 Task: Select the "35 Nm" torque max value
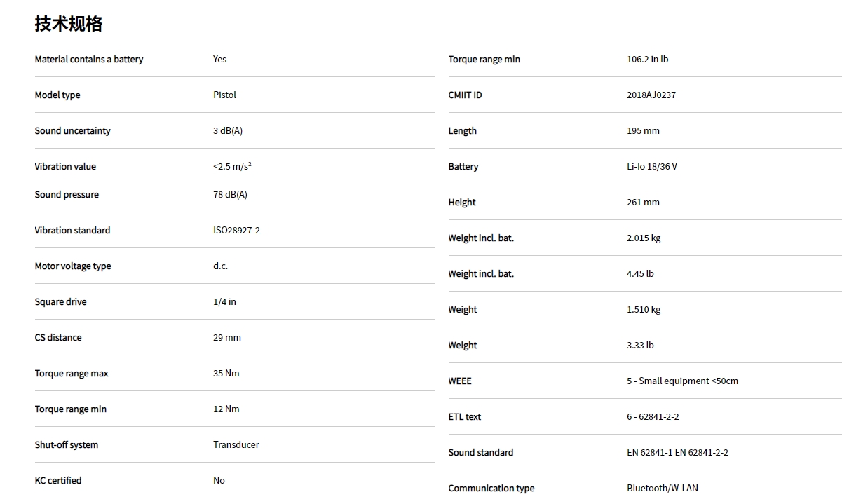point(226,374)
